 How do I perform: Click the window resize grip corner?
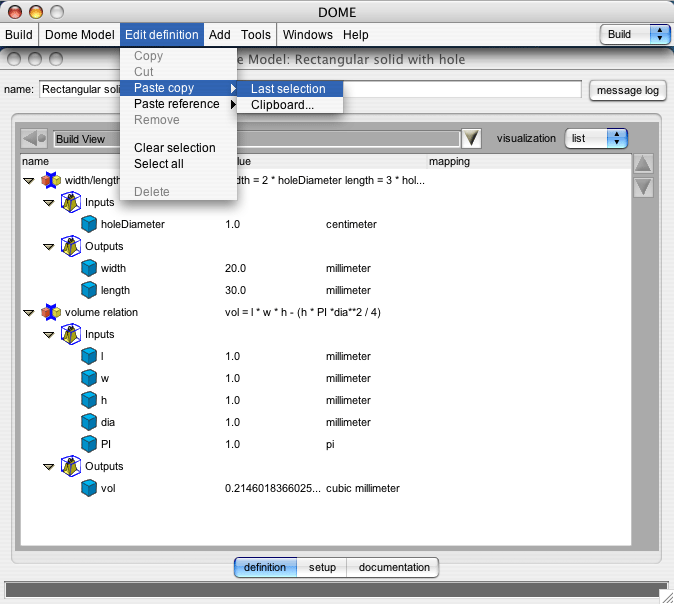click(667, 597)
